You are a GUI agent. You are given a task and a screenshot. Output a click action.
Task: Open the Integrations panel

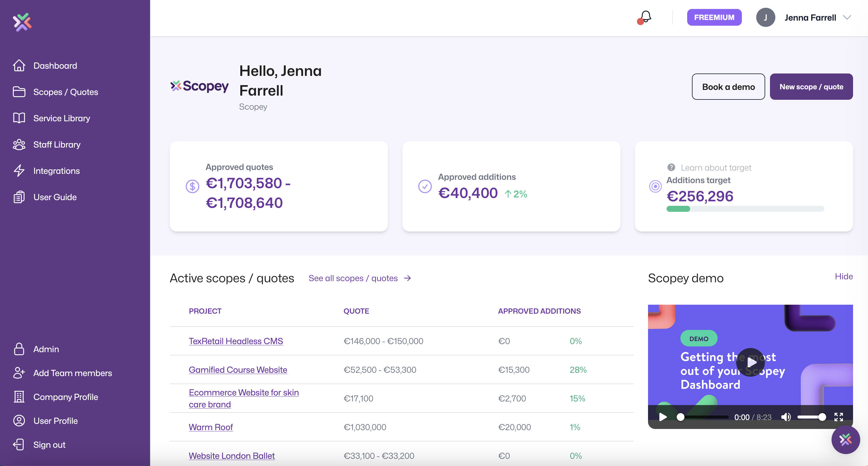[x=56, y=170]
